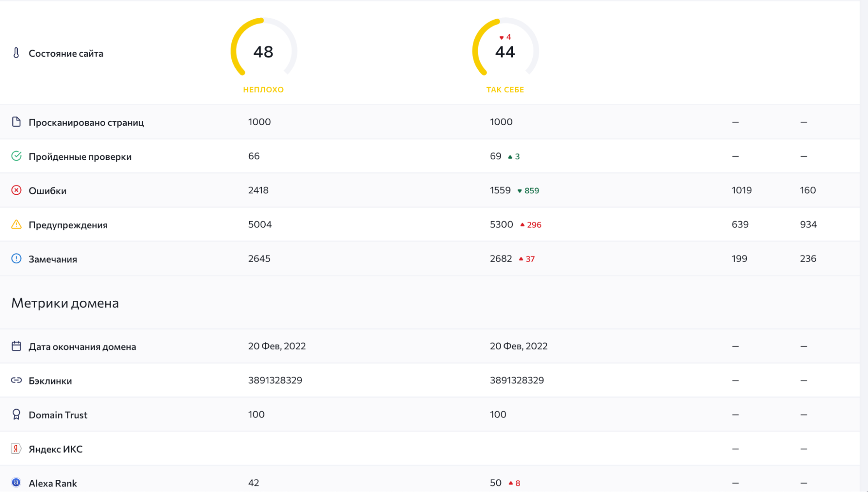Click the notices count 199
The image size is (868, 492).
(739, 258)
